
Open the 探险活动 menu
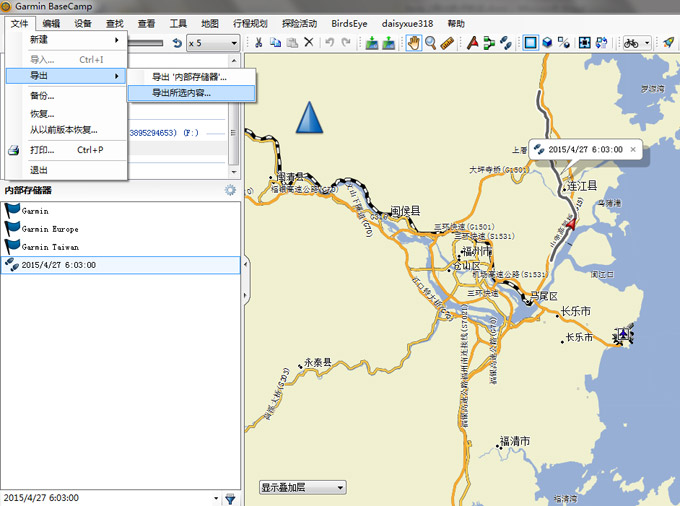299,23
